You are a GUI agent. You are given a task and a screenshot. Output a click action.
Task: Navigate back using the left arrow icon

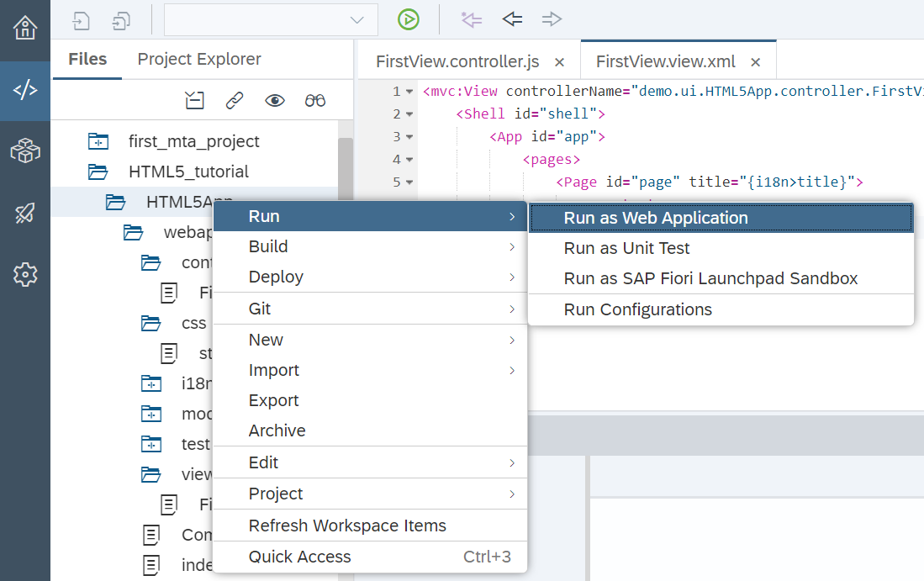(511, 19)
